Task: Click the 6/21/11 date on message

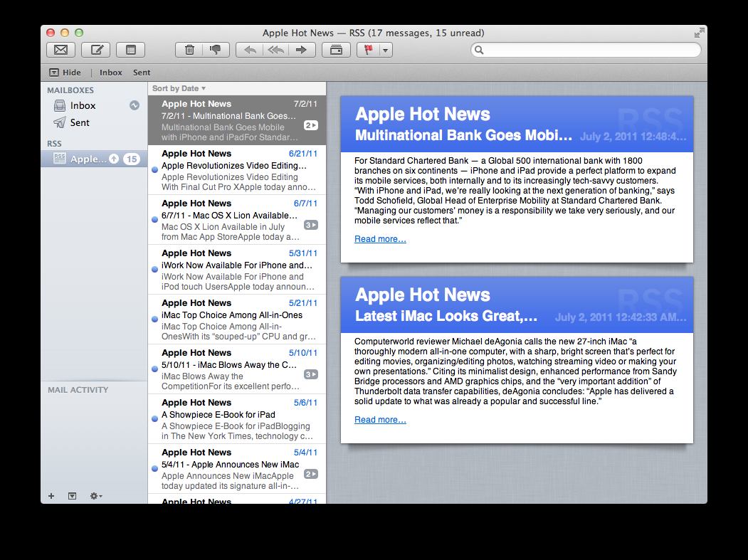Action: pyautogui.click(x=303, y=154)
